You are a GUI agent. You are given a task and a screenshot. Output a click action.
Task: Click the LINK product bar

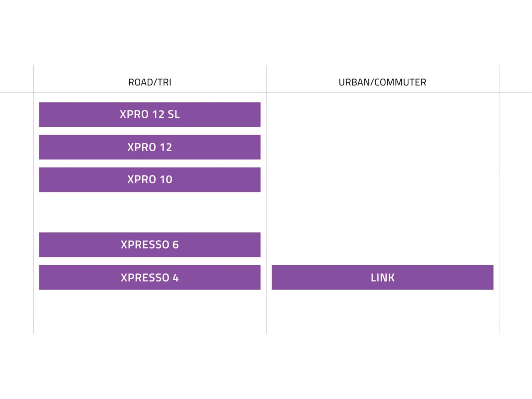pos(382,277)
